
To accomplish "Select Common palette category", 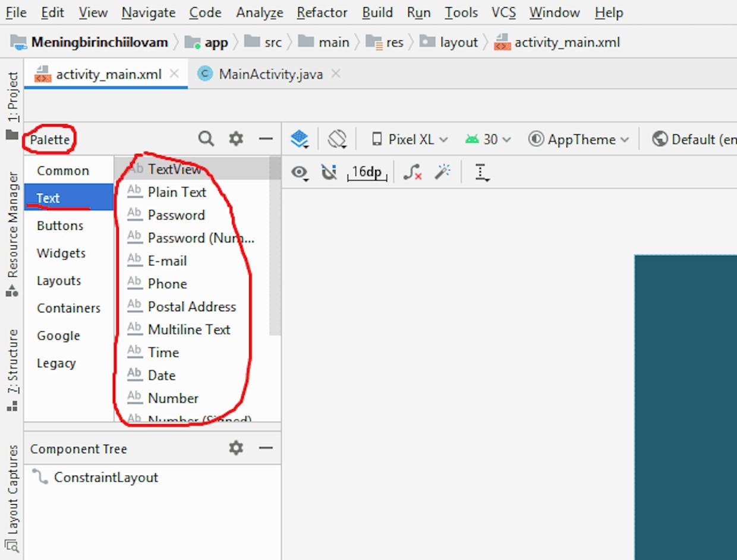I will pyautogui.click(x=69, y=171).
